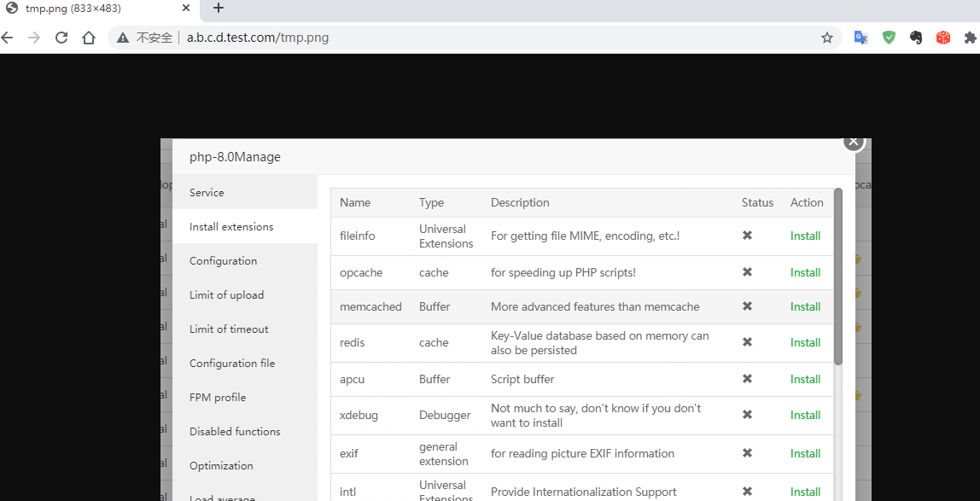Click the Description column header
This screenshot has width=980, height=501.
(x=520, y=203)
